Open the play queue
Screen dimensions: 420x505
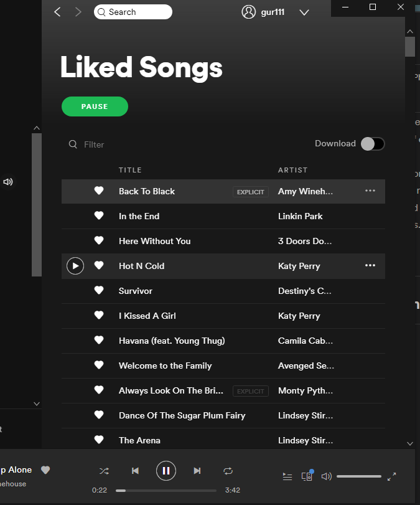click(287, 476)
